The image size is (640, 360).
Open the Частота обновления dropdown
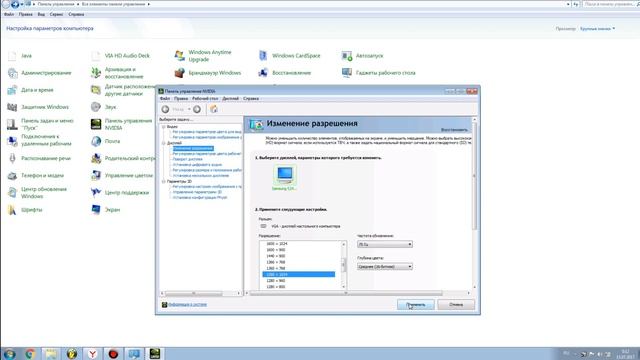click(385, 244)
